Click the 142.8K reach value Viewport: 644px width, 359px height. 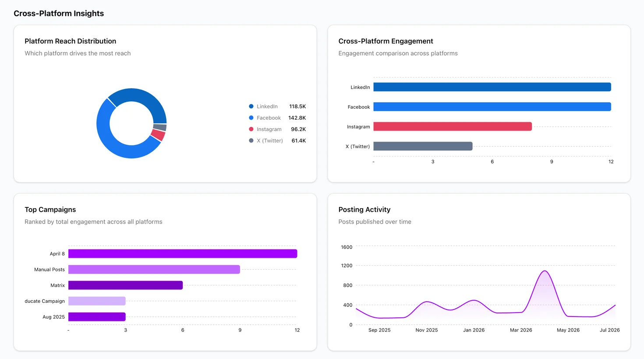pos(297,118)
